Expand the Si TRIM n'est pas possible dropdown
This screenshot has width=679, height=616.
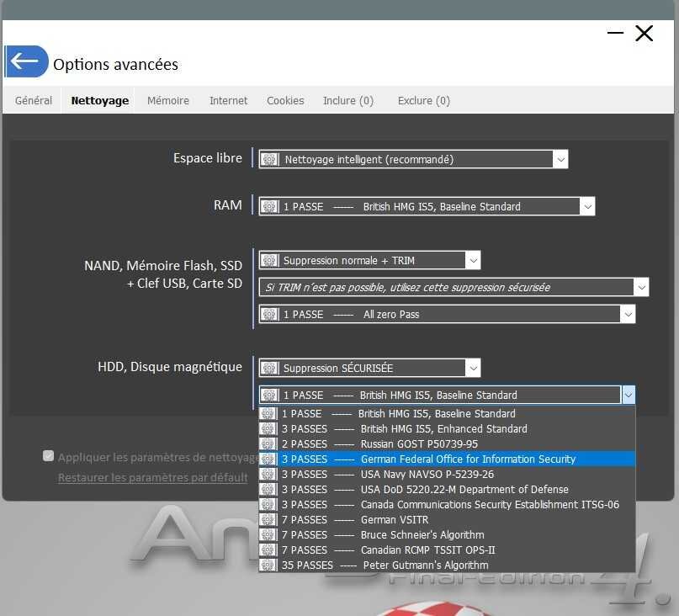[x=641, y=287]
